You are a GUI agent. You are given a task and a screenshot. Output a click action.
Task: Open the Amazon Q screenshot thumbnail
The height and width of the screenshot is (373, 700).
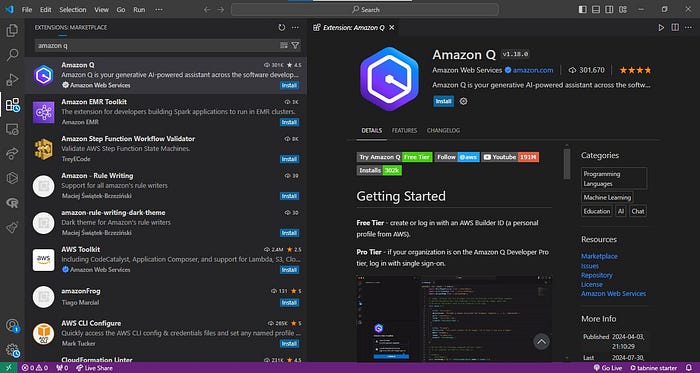pos(454,319)
